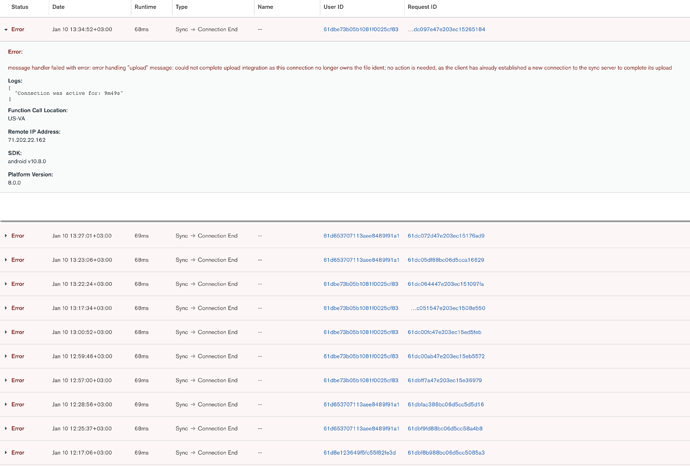Open User ID link in 12:17:06 row
Screen dimensions: 690x466
[359, 453]
